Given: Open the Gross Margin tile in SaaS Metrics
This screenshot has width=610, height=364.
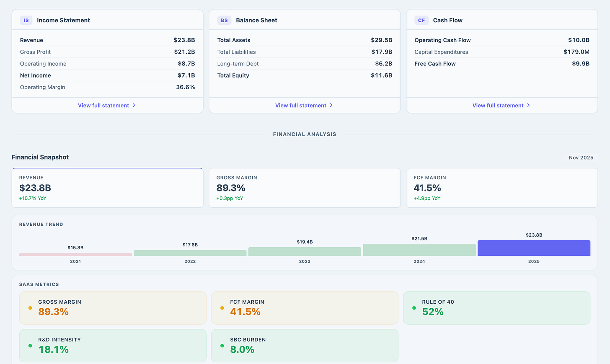Looking at the screenshot, I should coord(113,308).
